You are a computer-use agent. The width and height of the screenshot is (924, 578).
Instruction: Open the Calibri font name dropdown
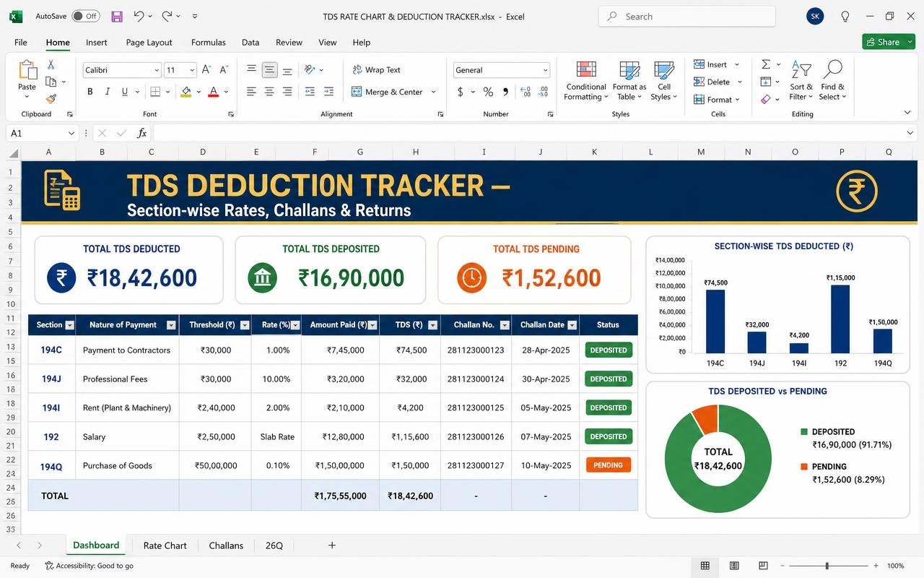tap(157, 70)
